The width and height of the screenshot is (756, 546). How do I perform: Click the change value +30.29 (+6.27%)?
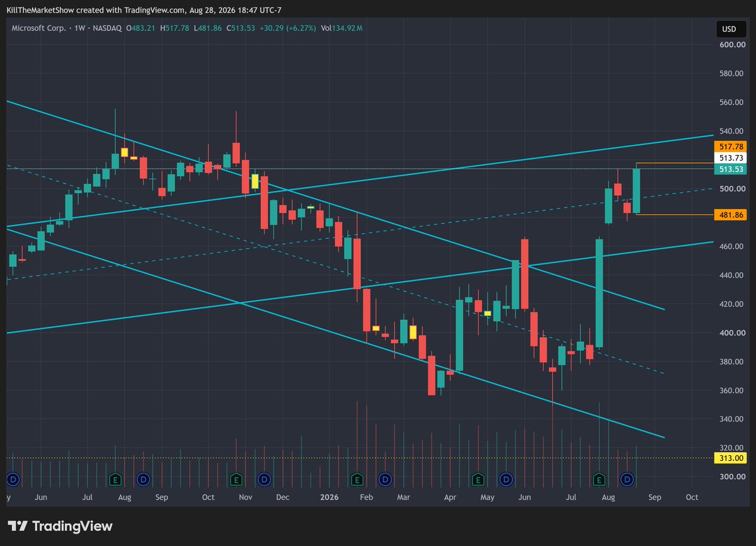287,28
